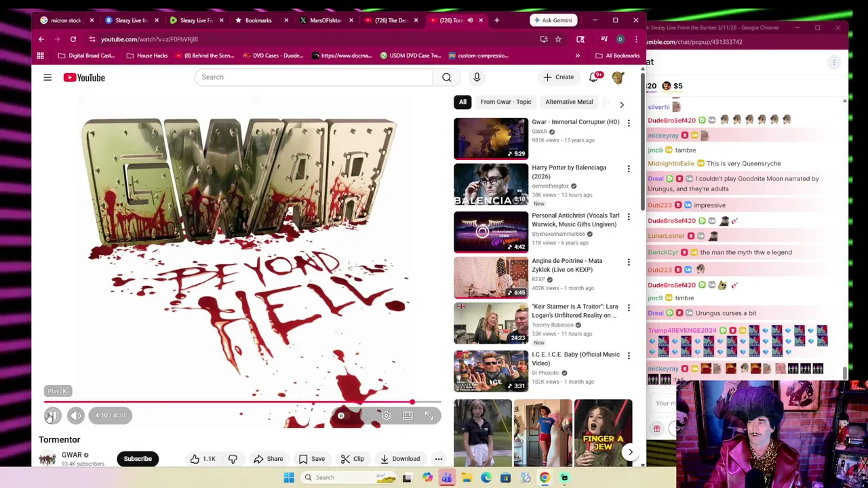Switch the player to theater mode
Viewport: 868px width, 488px height.
click(408, 415)
